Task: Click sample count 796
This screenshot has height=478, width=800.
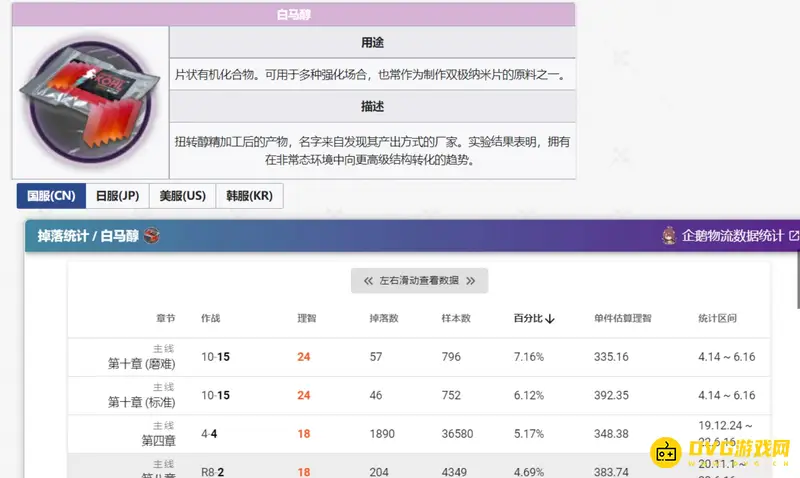Action: pos(451,357)
